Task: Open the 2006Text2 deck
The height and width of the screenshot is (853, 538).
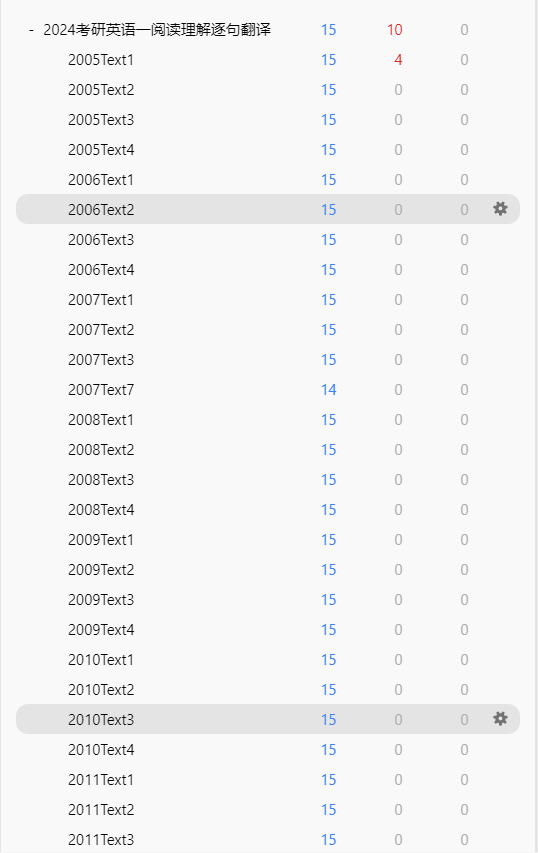Action: tap(101, 209)
